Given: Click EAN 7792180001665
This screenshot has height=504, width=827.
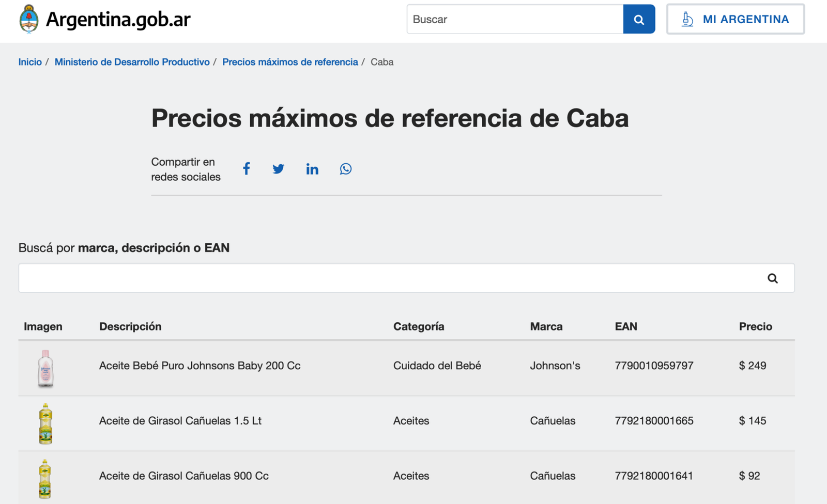Looking at the screenshot, I should tap(654, 421).
